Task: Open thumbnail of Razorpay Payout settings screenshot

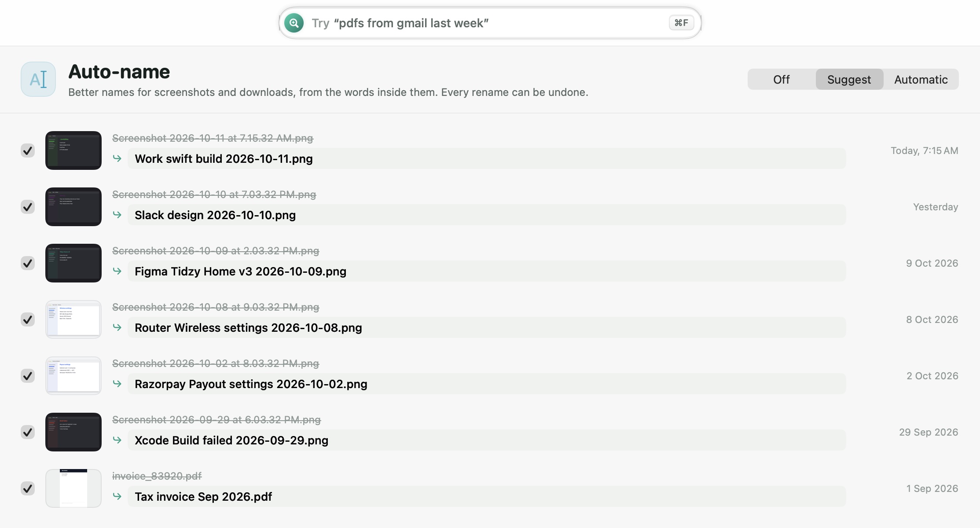Action: point(73,376)
